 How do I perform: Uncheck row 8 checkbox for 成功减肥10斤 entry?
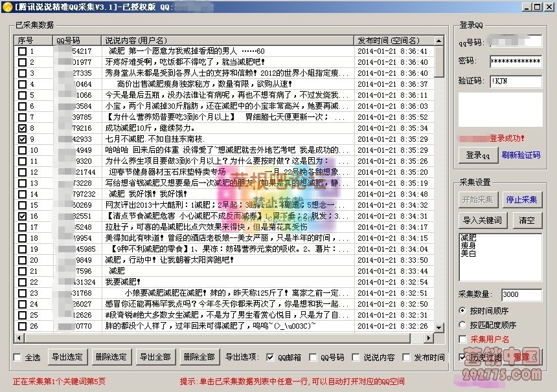20,128
